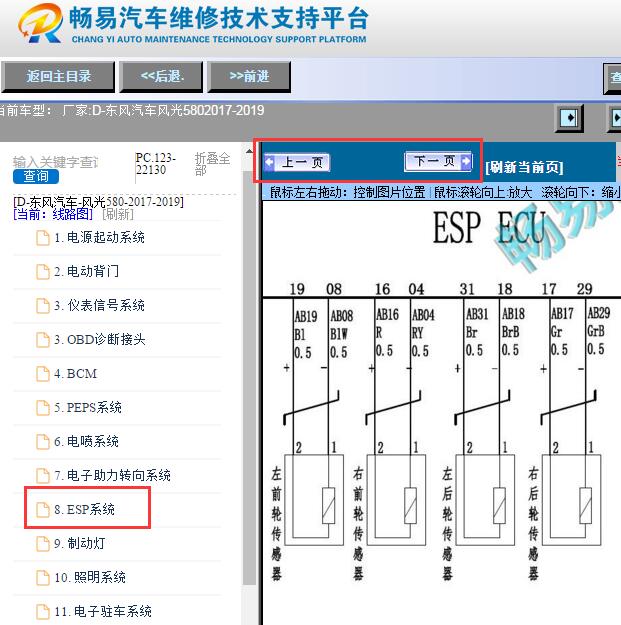Click document icon beside OBD诊断接头
621x625 pixels.
tap(43, 340)
